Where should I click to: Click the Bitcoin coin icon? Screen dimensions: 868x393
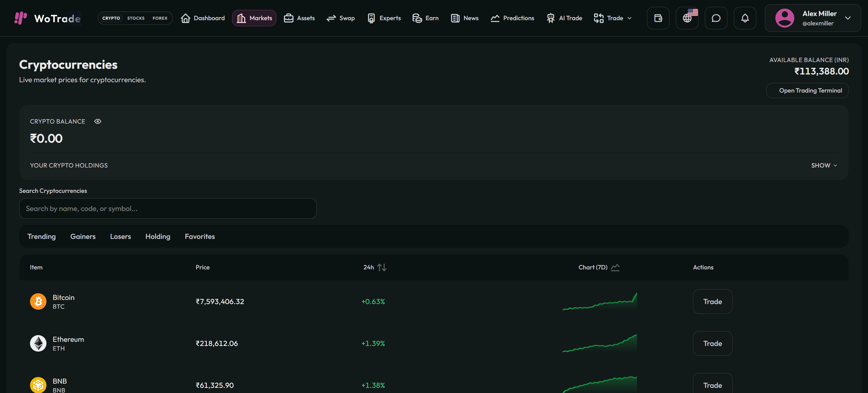[x=38, y=301]
